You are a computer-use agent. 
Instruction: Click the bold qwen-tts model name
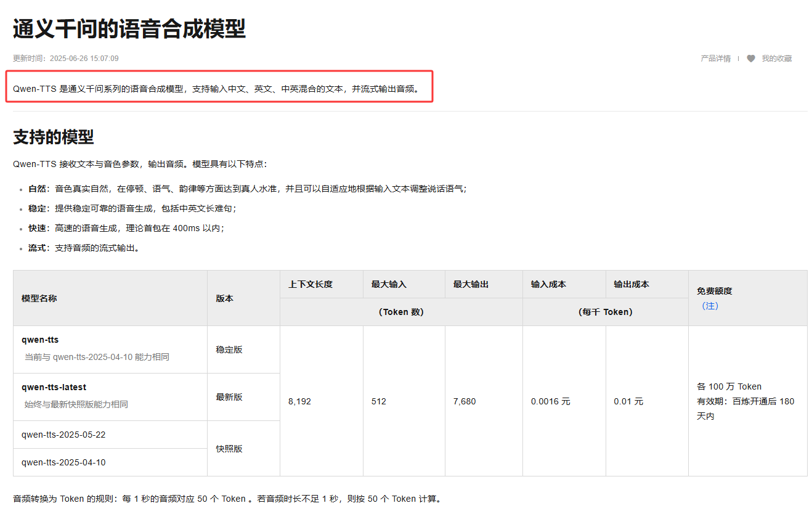click(x=40, y=340)
